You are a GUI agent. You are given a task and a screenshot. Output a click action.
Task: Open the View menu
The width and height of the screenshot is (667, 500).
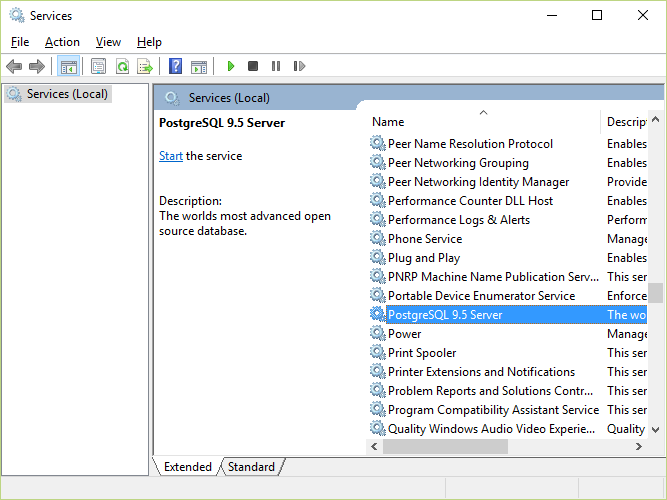[x=108, y=42]
